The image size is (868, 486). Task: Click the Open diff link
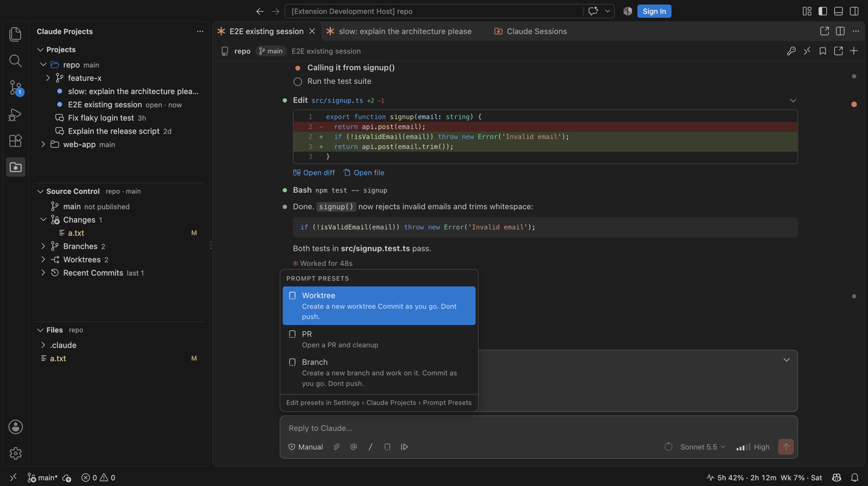314,173
